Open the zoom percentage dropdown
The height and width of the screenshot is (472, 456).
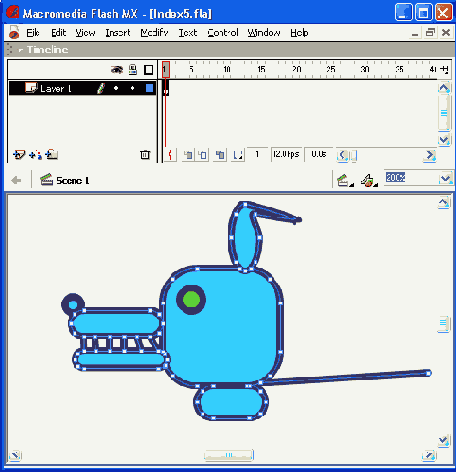[x=445, y=178]
